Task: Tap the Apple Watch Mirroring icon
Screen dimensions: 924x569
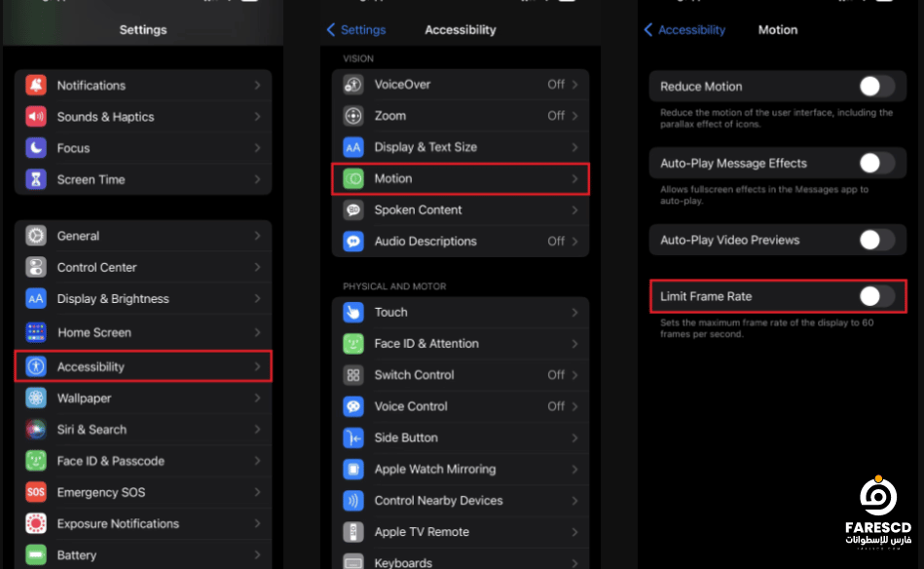Action: pyautogui.click(x=353, y=469)
